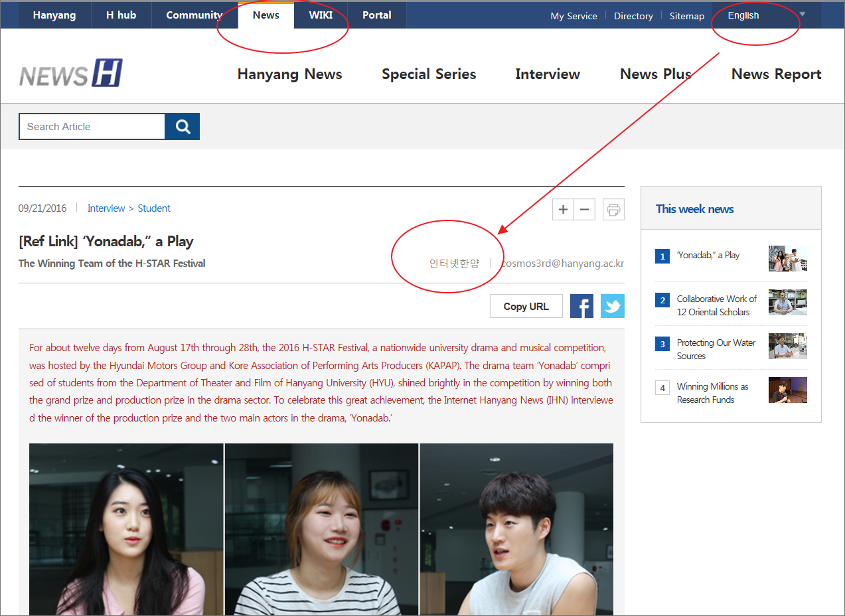This screenshot has width=845, height=616.
Task: Open the Hanyang News menu
Action: click(289, 74)
